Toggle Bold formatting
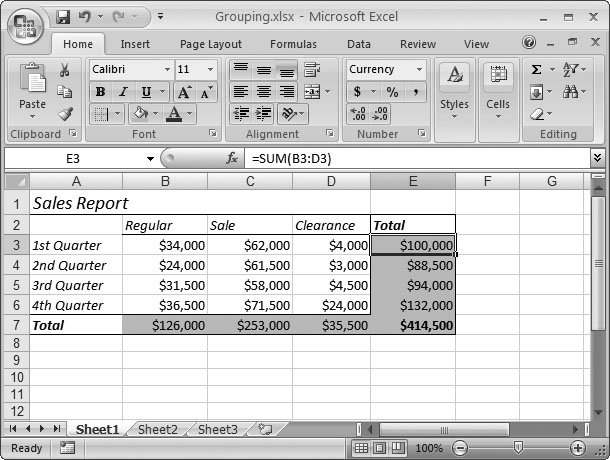Viewport: 610px width, 460px height. click(100, 92)
